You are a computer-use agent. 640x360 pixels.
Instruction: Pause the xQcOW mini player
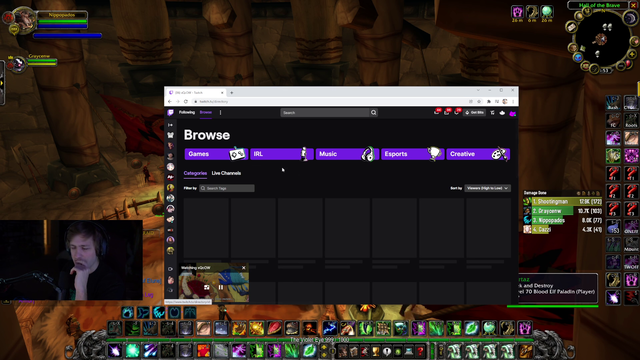[x=221, y=287]
